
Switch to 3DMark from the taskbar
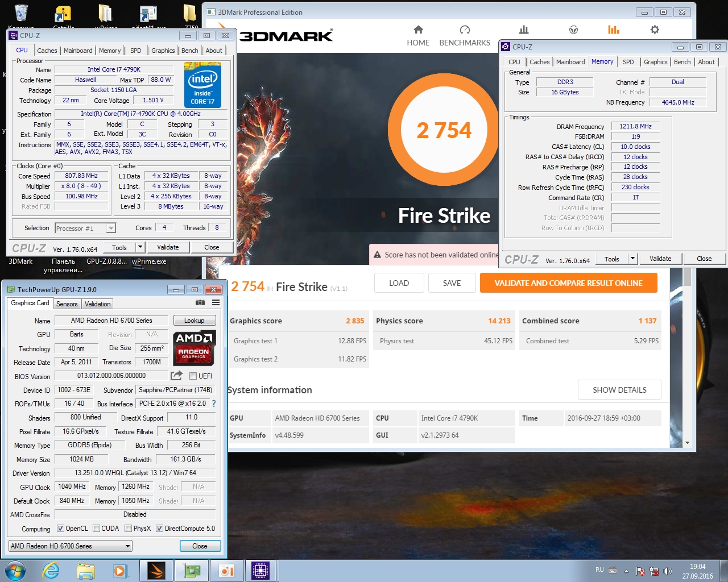point(156,571)
